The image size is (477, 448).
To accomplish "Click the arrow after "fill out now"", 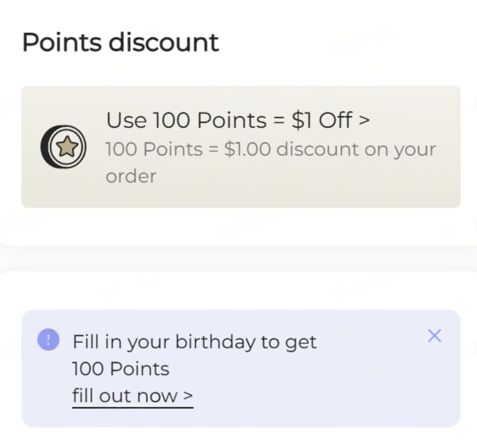I will coord(188,396).
